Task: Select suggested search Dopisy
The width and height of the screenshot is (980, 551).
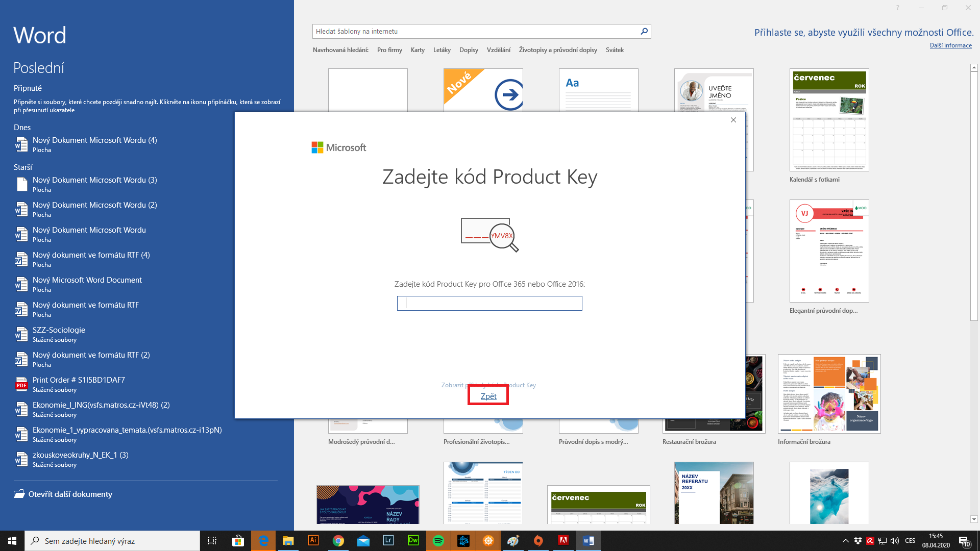Action: click(x=469, y=50)
